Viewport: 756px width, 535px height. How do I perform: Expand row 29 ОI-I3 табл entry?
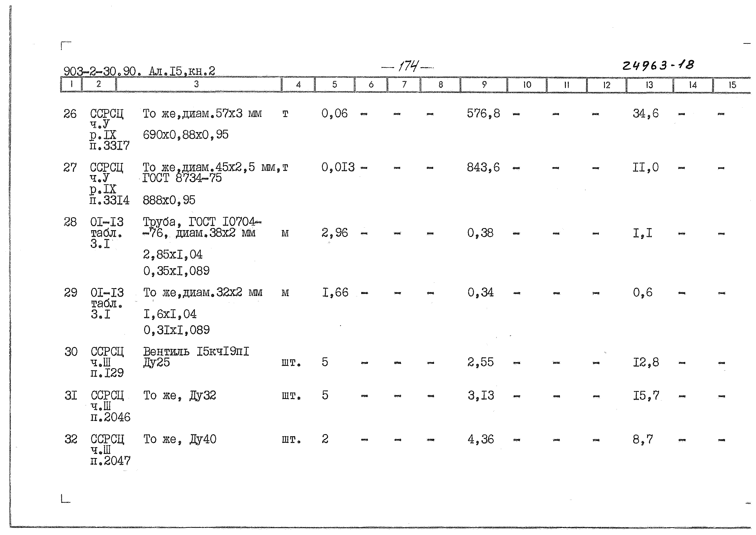(90, 301)
